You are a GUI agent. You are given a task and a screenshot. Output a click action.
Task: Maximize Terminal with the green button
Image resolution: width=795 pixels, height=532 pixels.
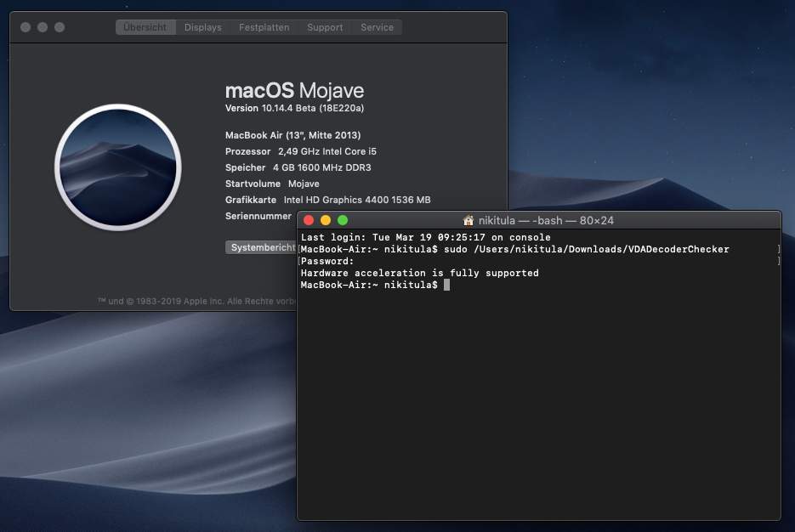[343, 220]
